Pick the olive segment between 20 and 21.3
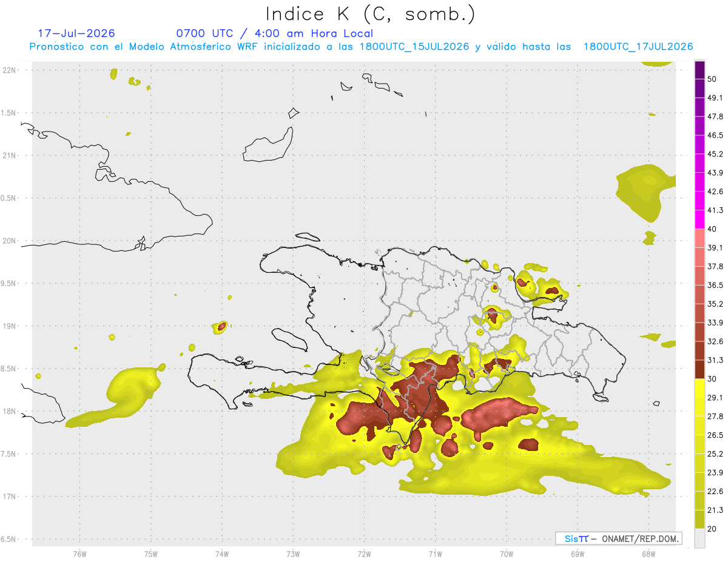728x562 pixels. tap(699, 520)
